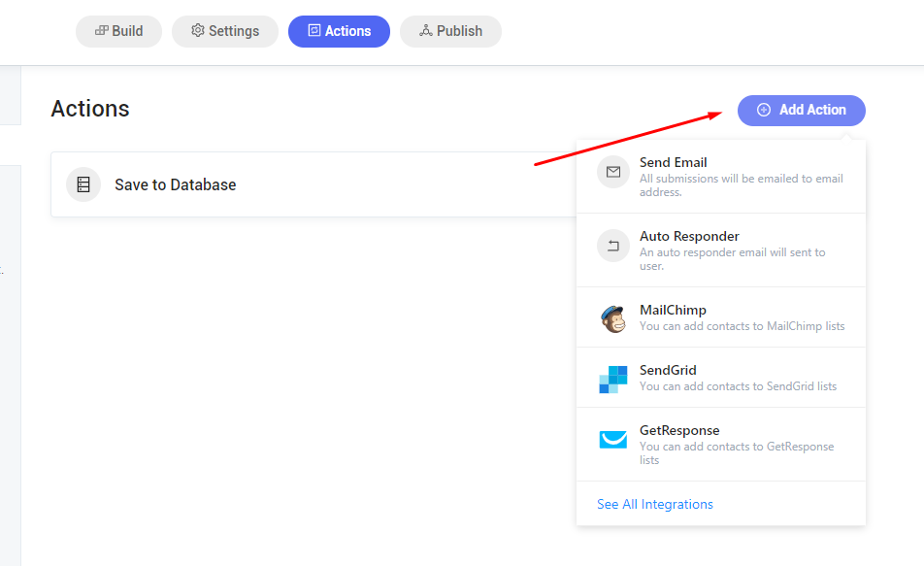Screen dimensions: 924x566
Task: Click the GetResponse envelope logo
Action: coord(613,439)
